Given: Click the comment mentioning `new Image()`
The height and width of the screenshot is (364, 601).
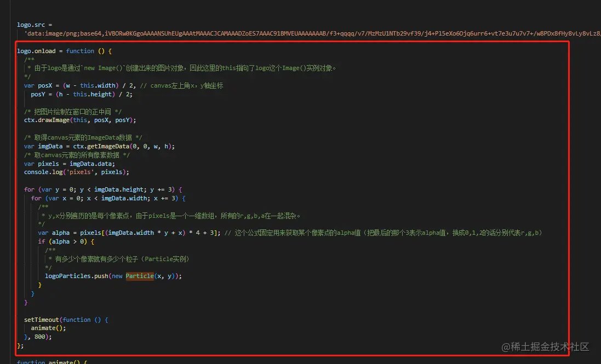Looking at the screenshot, I should coord(181,68).
